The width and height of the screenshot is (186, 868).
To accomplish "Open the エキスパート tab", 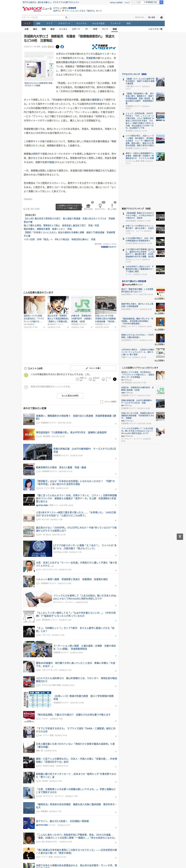I will coord(64,24).
